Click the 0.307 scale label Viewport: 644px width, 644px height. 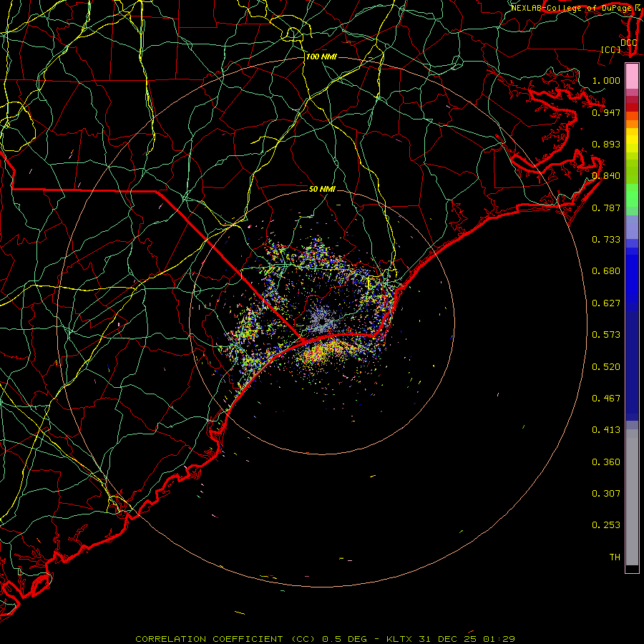tap(606, 494)
